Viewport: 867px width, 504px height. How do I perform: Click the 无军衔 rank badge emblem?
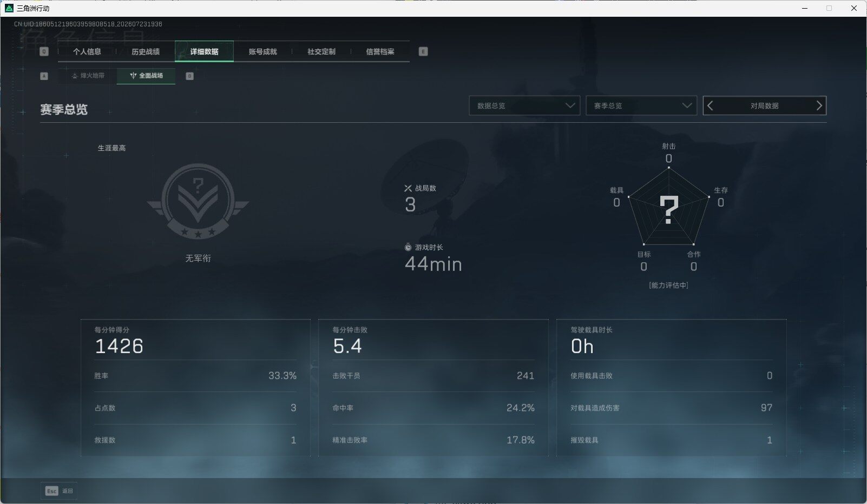(198, 201)
